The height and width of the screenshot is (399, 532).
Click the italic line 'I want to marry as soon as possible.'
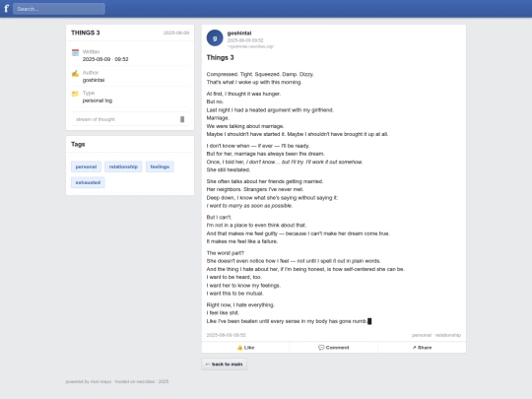pos(249,206)
